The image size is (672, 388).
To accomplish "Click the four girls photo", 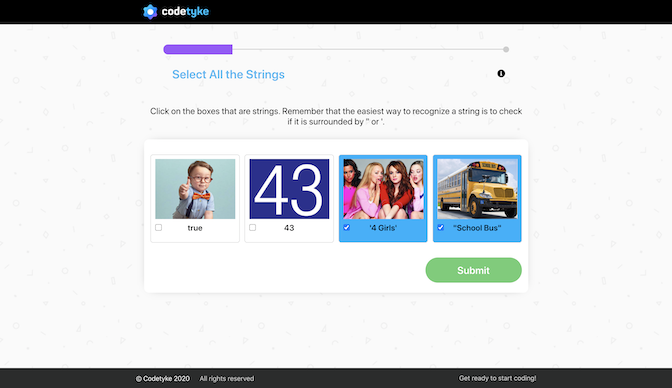I will tap(384, 189).
